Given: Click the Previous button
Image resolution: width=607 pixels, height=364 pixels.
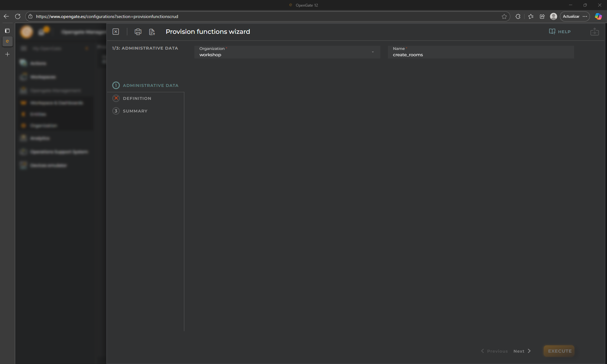Looking at the screenshot, I should (494, 351).
